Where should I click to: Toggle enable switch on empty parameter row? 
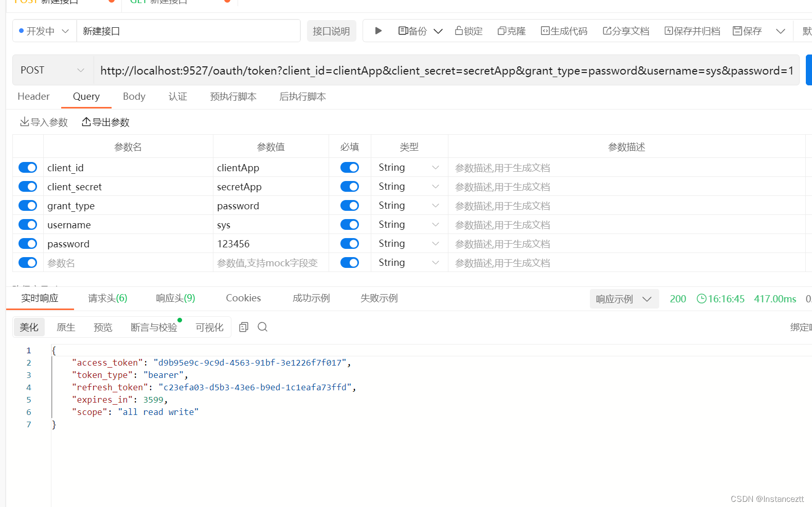28,263
